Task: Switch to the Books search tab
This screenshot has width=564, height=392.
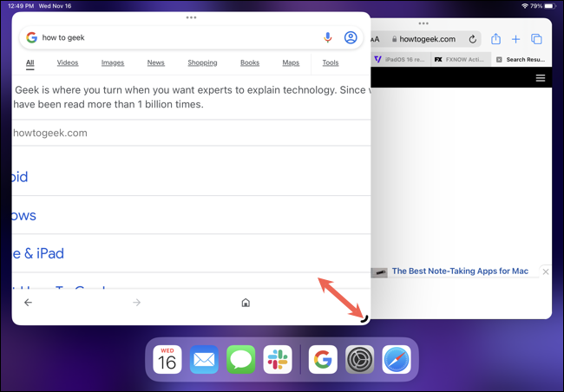Action: 250,62
